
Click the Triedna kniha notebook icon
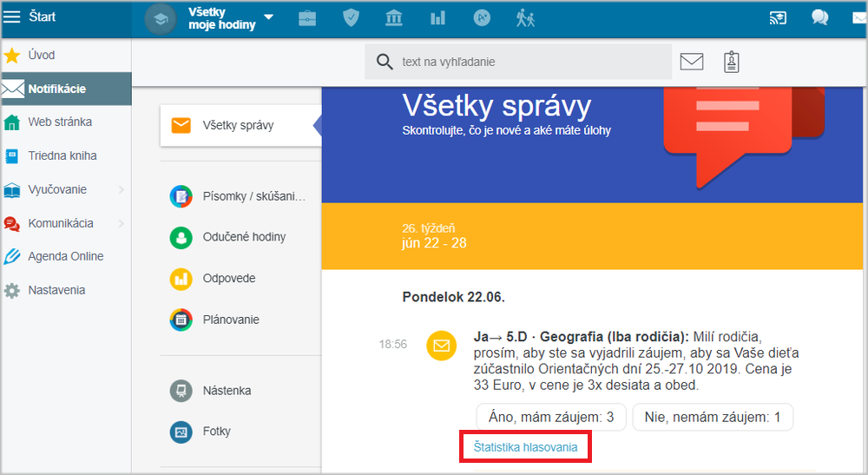pyautogui.click(x=11, y=156)
